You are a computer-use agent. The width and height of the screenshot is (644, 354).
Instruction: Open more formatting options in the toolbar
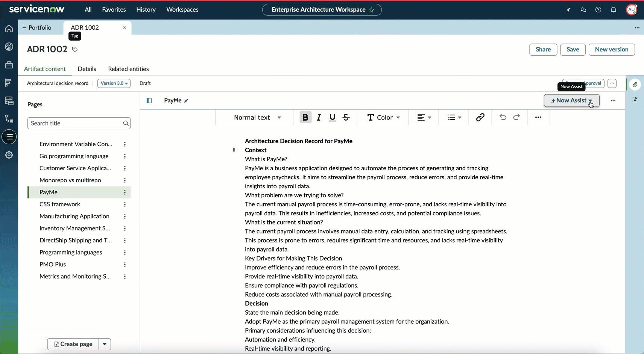(x=538, y=118)
